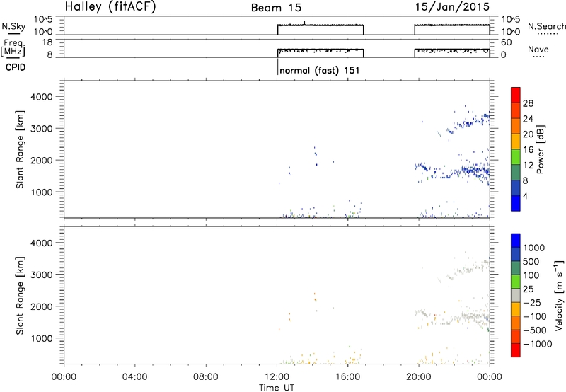
Task: Click the left '10^5' noise axis tick
Action: coord(43,20)
